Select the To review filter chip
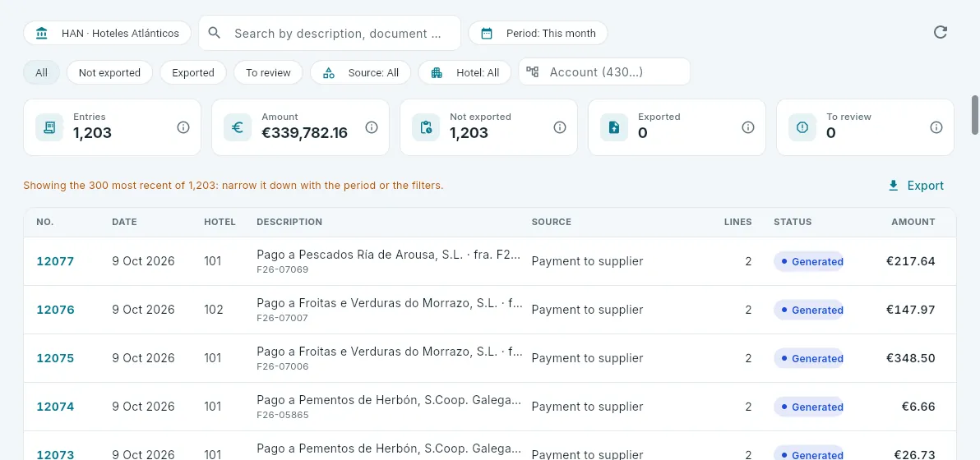Image resolution: width=980 pixels, height=460 pixels. [268, 72]
